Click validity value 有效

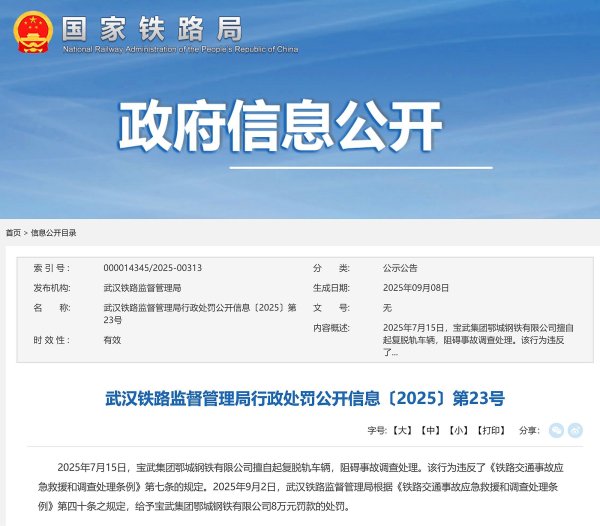(112, 340)
